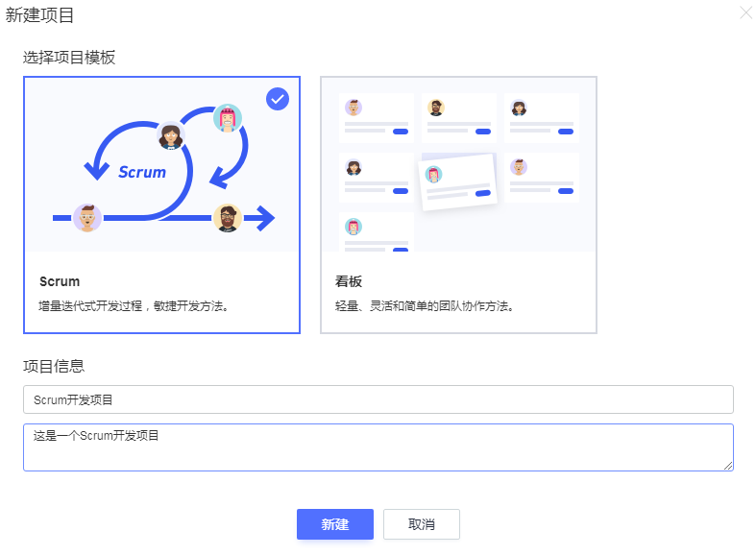
Task: Click the blue Scrum text in illustration
Action: pos(142,172)
